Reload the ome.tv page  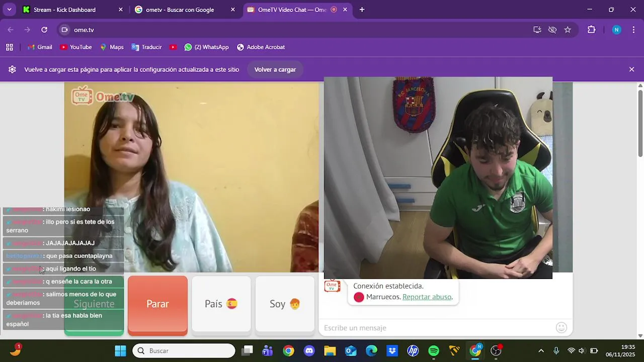coord(44,30)
